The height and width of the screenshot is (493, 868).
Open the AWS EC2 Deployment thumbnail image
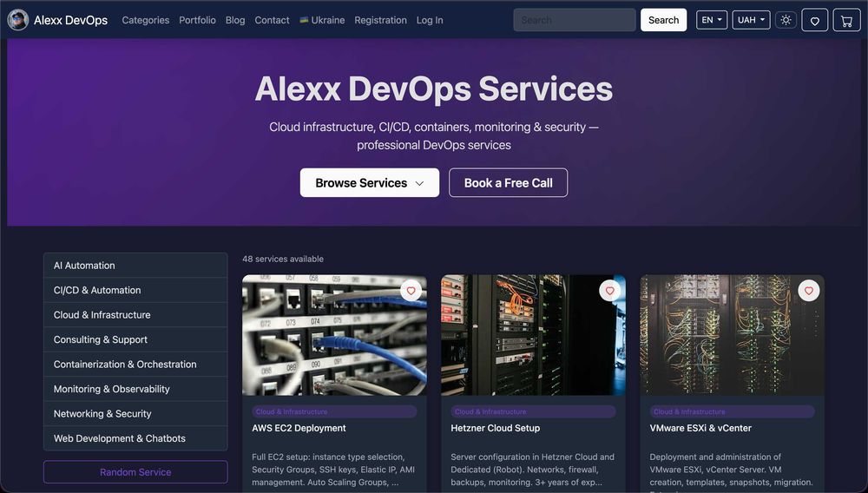pos(334,335)
